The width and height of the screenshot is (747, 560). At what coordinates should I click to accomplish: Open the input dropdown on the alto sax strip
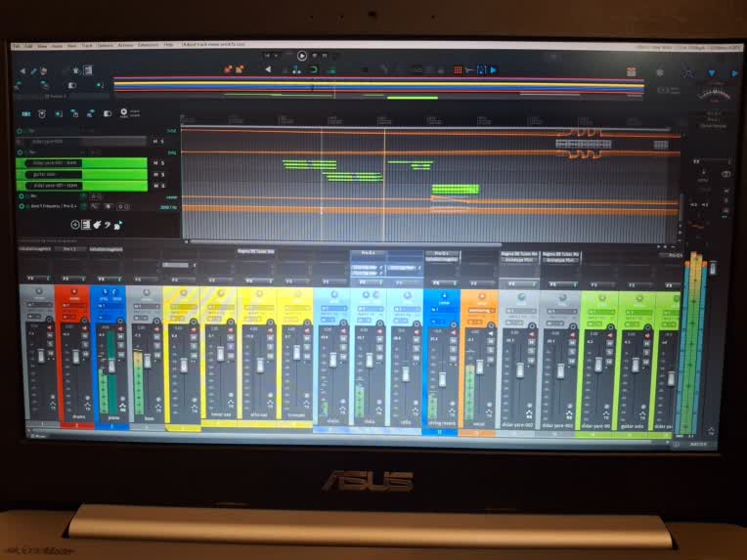tap(258, 308)
